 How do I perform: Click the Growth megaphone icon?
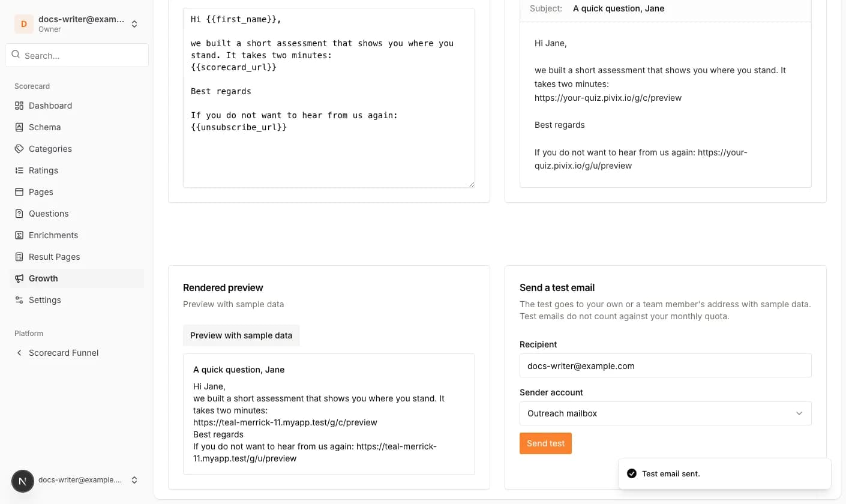(x=19, y=278)
